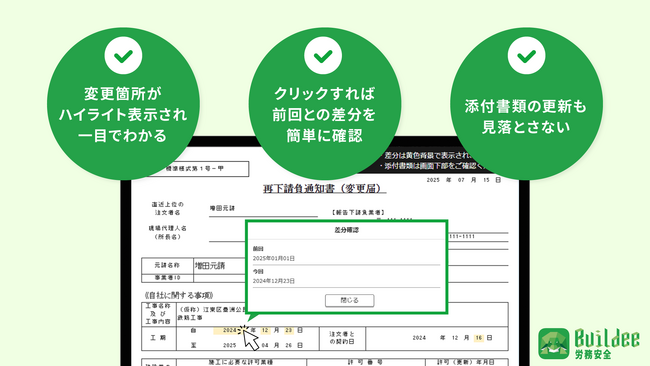Click the checkmark icon above 変更箇所が

click(x=123, y=56)
